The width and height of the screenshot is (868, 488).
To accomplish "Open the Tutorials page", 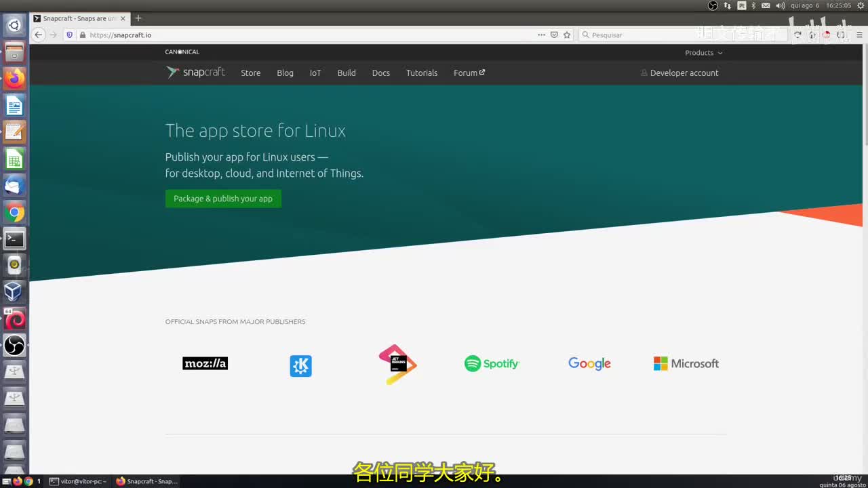I will click(x=422, y=73).
